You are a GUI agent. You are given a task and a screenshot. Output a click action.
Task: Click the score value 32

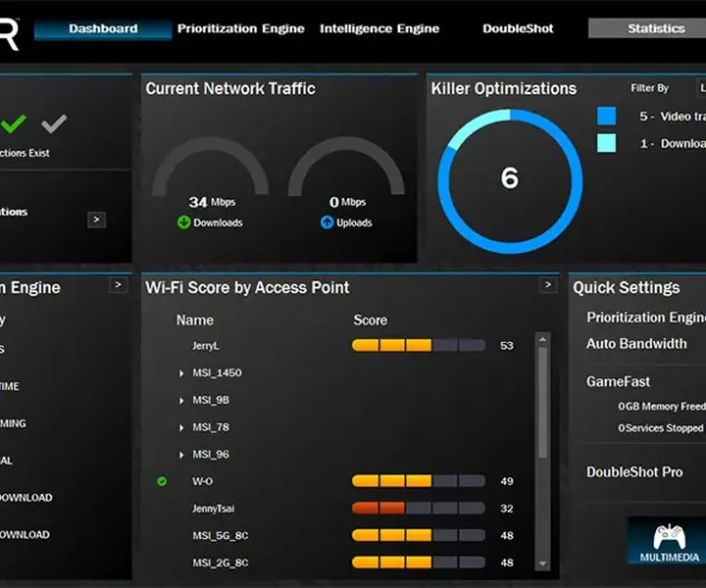pyautogui.click(x=507, y=509)
